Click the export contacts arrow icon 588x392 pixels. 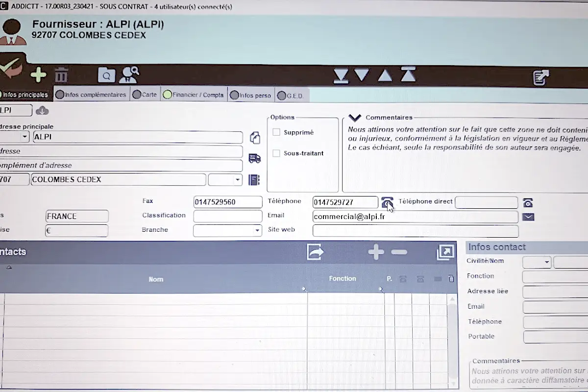(x=315, y=252)
